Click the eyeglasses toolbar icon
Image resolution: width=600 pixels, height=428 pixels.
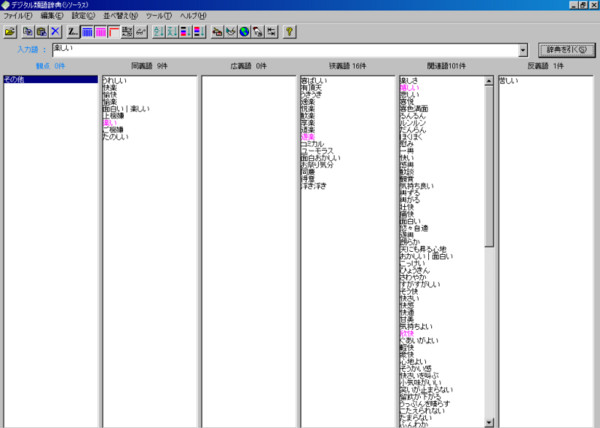click(x=141, y=32)
